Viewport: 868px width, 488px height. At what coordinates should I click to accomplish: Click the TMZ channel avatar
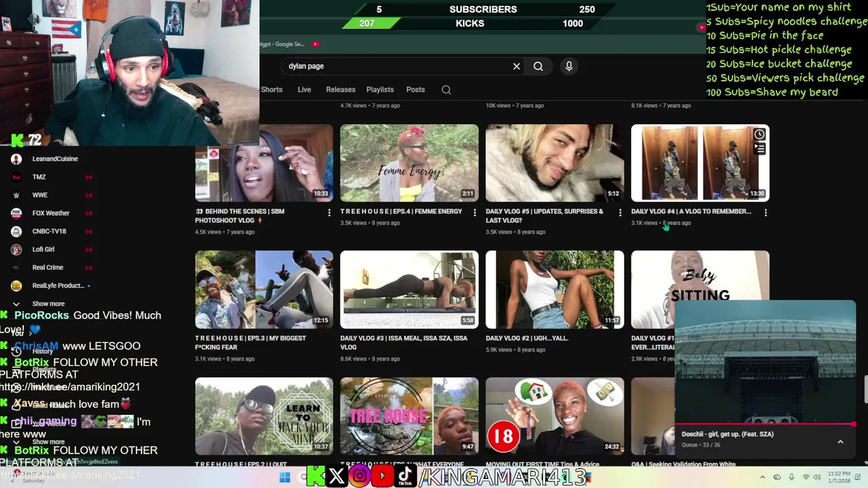coord(16,177)
